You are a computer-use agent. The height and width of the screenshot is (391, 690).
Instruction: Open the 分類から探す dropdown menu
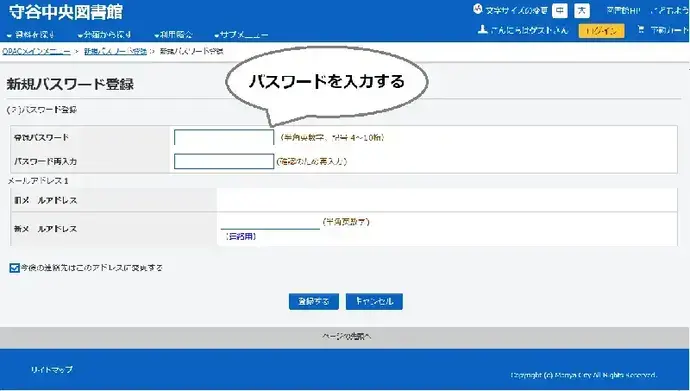click(104, 35)
